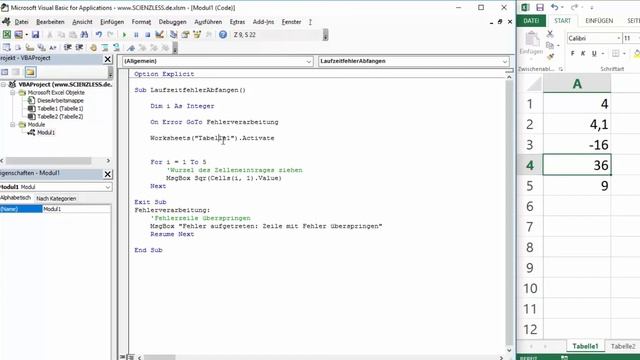Open the Calibri font name dropdown
Viewport: 640px width, 360px height.
pos(619,38)
